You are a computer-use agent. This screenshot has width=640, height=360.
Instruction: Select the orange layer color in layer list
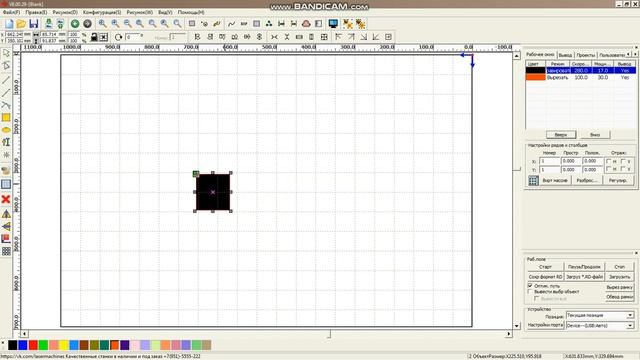tap(536, 77)
